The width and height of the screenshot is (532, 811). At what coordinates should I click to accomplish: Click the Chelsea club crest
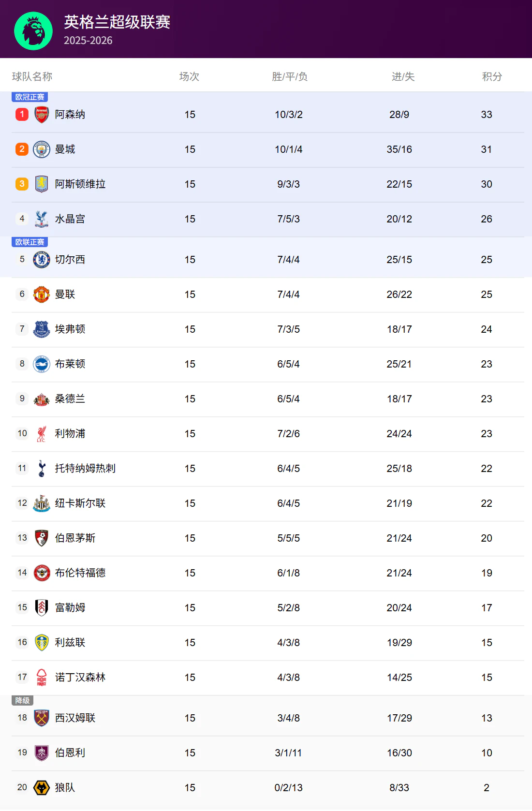[42, 260]
